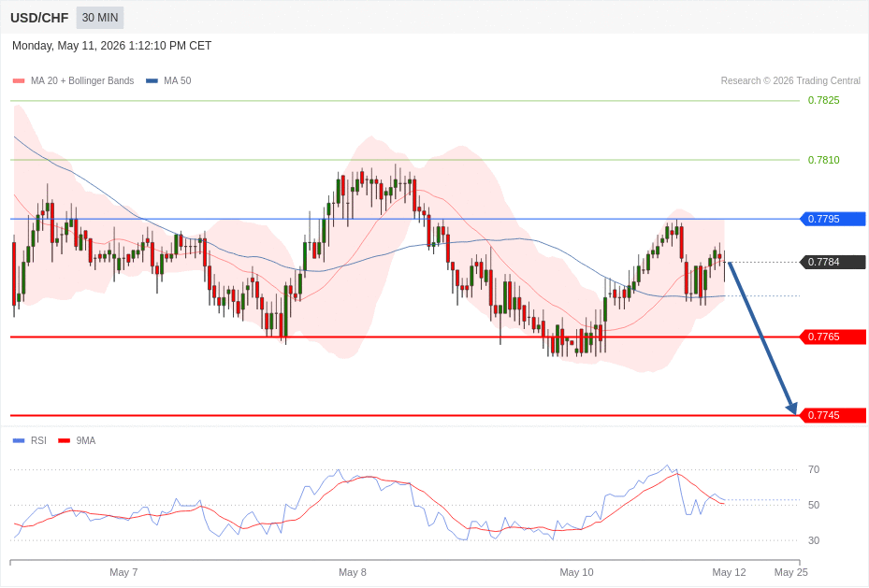This screenshot has width=869, height=588.
Task: Select the 0.7765 support price tag
Action: (833, 337)
